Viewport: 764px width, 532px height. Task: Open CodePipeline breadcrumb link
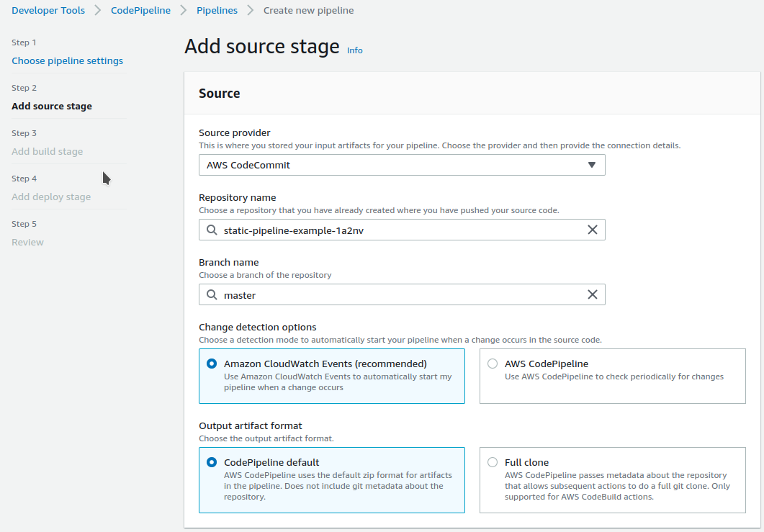pyautogui.click(x=141, y=10)
